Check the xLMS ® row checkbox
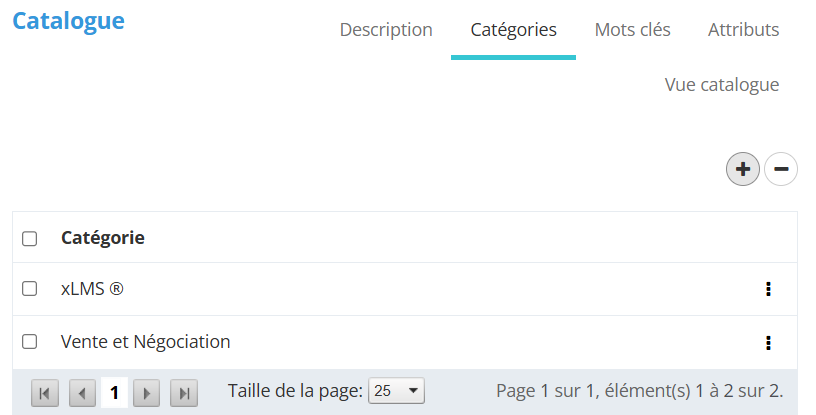Image resolution: width=816 pixels, height=415 pixels. [x=30, y=289]
